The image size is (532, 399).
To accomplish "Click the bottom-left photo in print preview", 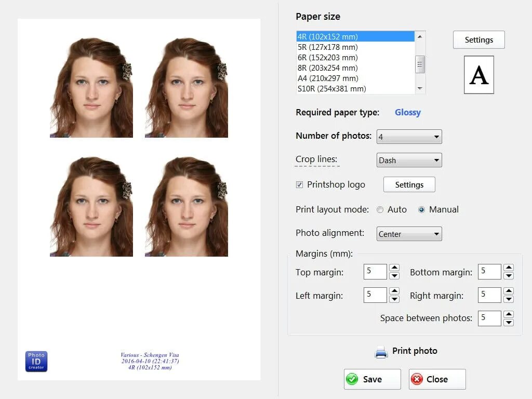I will coord(91,206).
